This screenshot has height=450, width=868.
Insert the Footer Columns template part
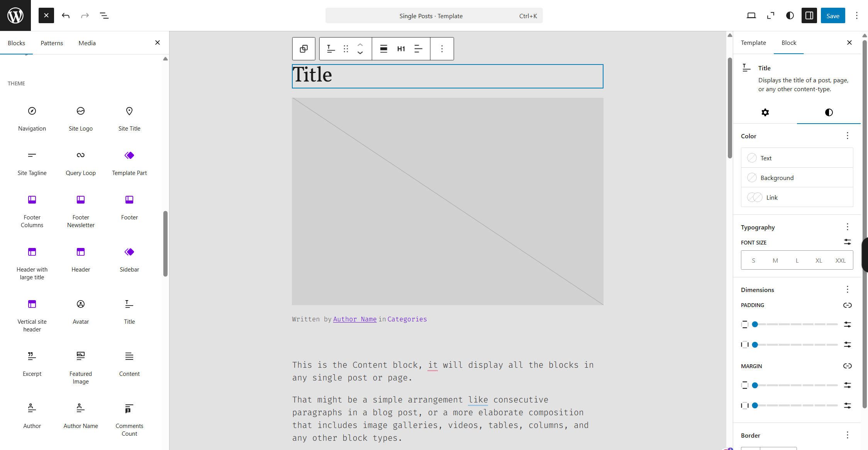point(32,212)
